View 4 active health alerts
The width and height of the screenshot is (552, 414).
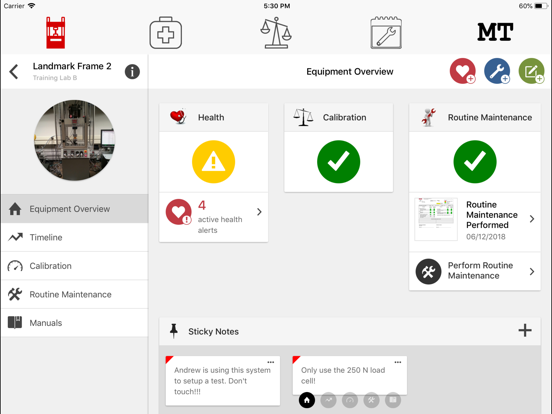tap(213, 217)
